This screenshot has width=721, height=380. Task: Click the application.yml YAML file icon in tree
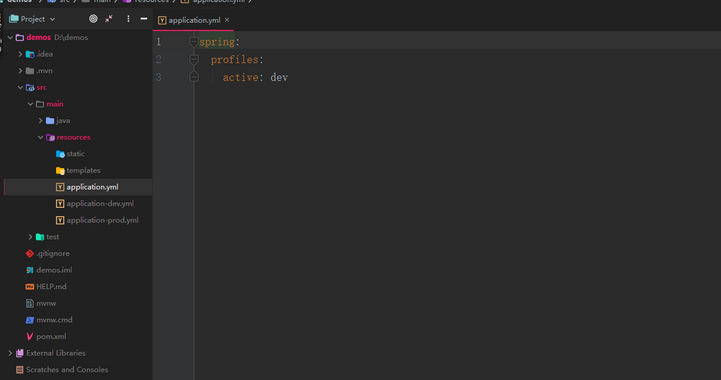pyautogui.click(x=60, y=187)
